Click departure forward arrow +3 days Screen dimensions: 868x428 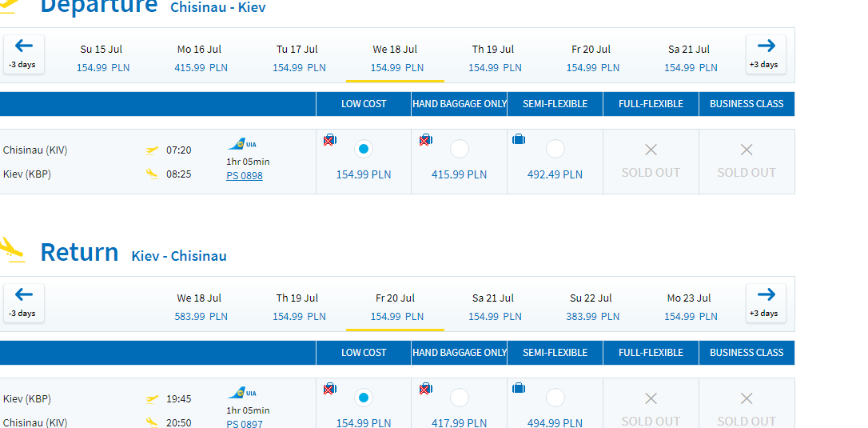(766, 54)
